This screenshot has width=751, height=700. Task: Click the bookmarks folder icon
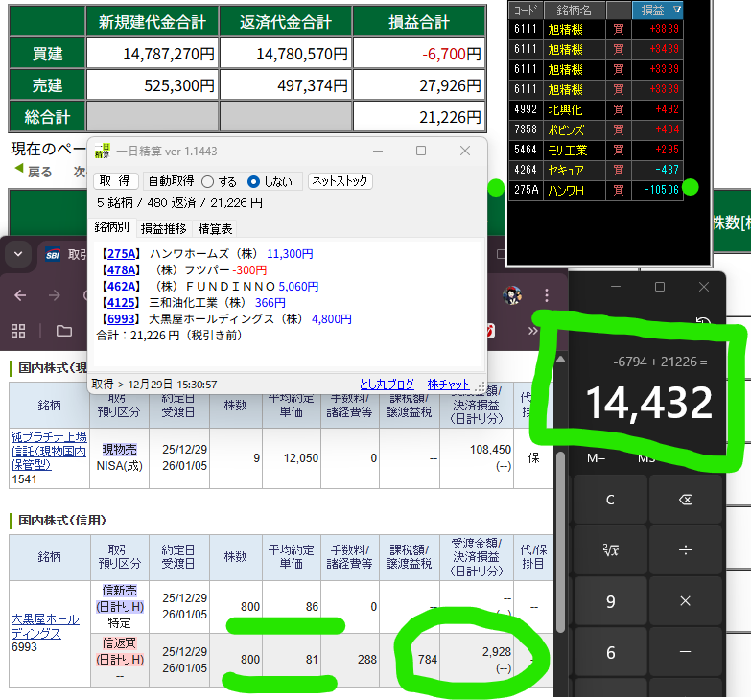tap(64, 331)
